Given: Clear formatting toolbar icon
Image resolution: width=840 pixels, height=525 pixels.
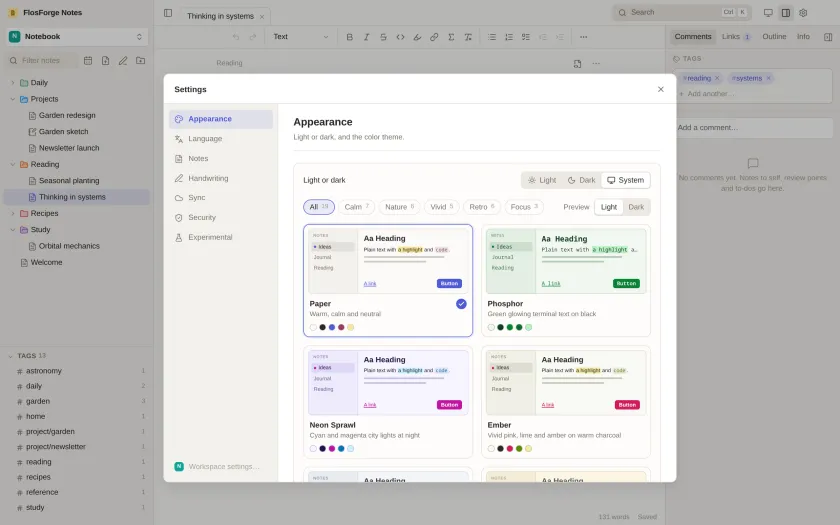Looking at the screenshot, I should [468, 37].
